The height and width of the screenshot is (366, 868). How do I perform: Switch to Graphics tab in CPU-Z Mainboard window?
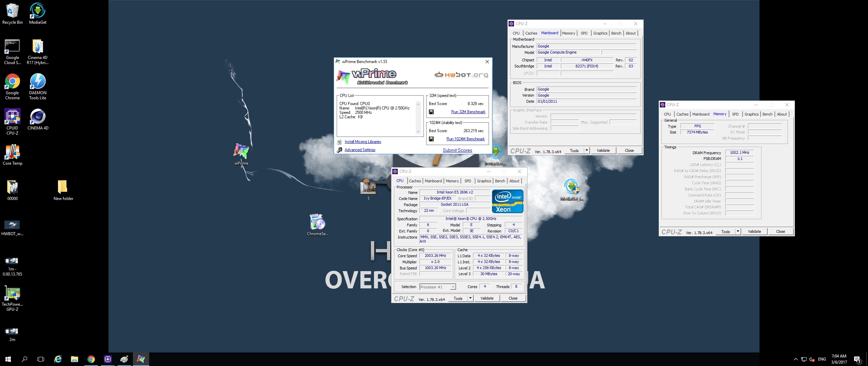(600, 33)
